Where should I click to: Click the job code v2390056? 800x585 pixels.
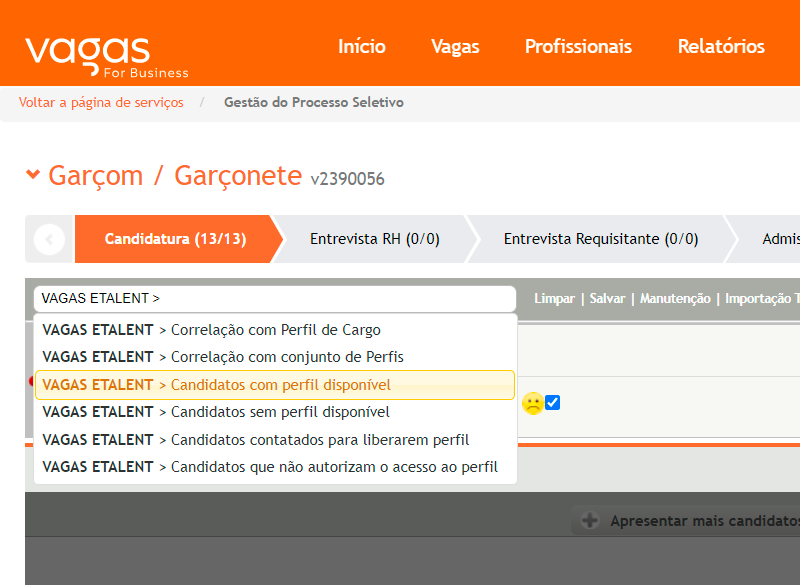(x=347, y=179)
